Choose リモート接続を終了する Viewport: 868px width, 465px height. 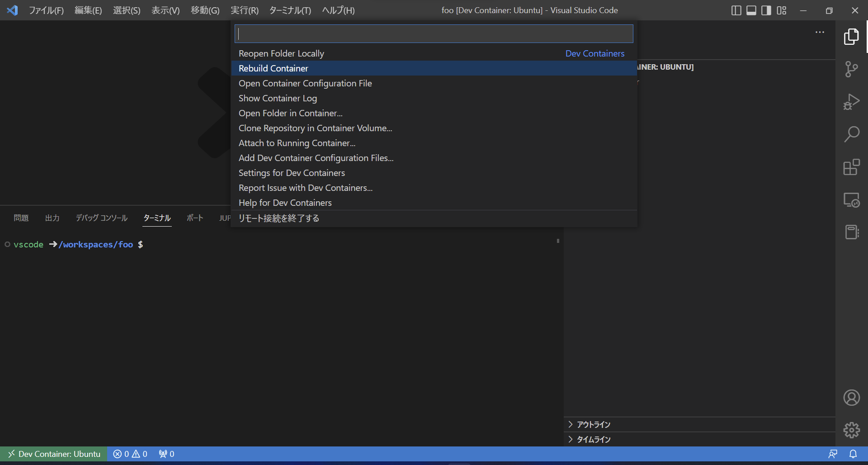pyautogui.click(x=434, y=218)
